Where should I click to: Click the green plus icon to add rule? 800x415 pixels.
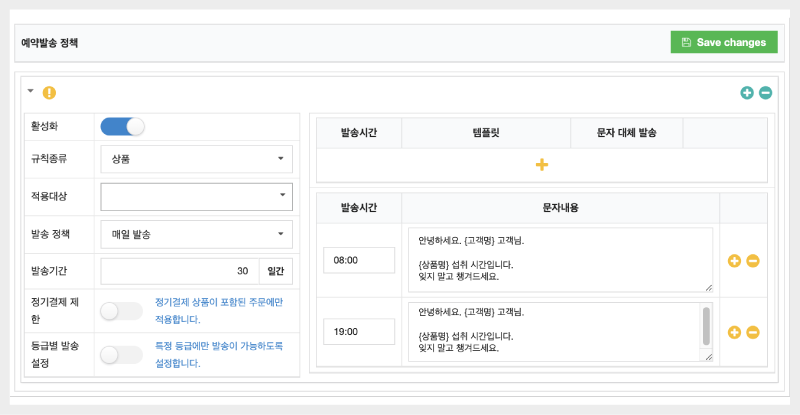click(x=747, y=93)
